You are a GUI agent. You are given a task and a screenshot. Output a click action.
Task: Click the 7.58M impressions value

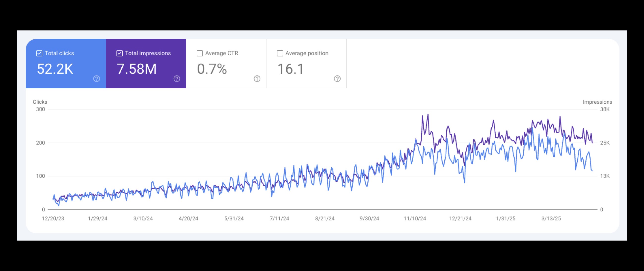[137, 69]
